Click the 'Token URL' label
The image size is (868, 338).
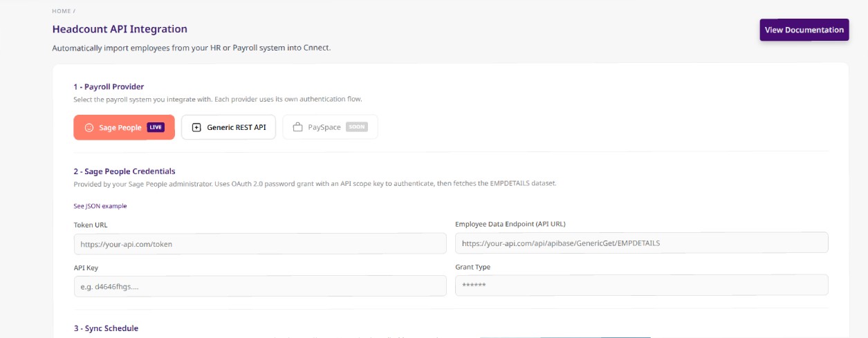click(x=91, y=225)
